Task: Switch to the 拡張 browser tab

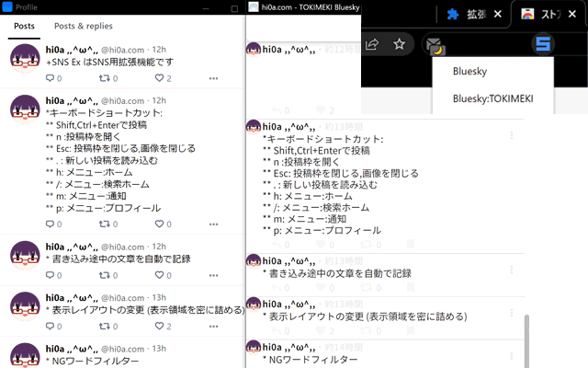Action: point(468,15)
